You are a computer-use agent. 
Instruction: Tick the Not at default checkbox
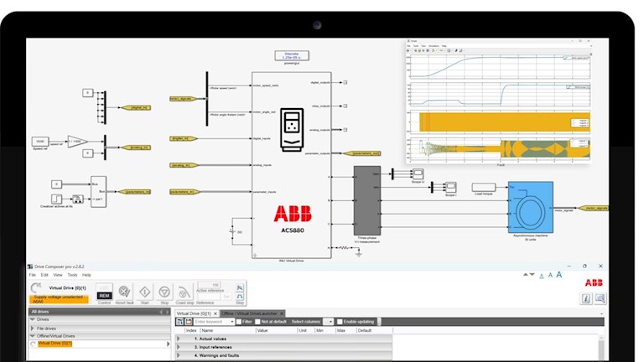pyautogui.click(x=257, y=321)
